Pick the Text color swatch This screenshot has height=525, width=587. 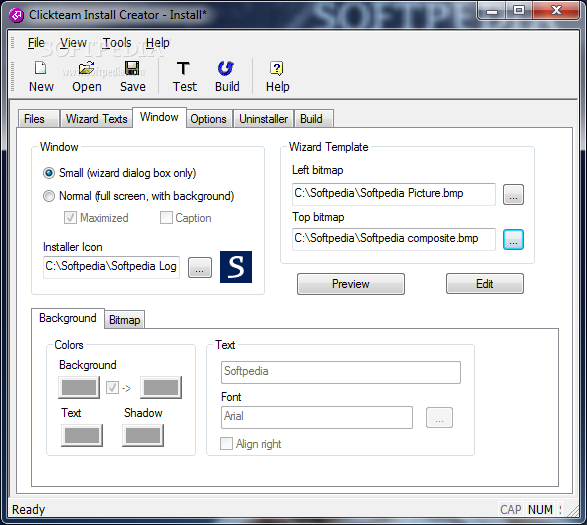click(x=82, y=436)
